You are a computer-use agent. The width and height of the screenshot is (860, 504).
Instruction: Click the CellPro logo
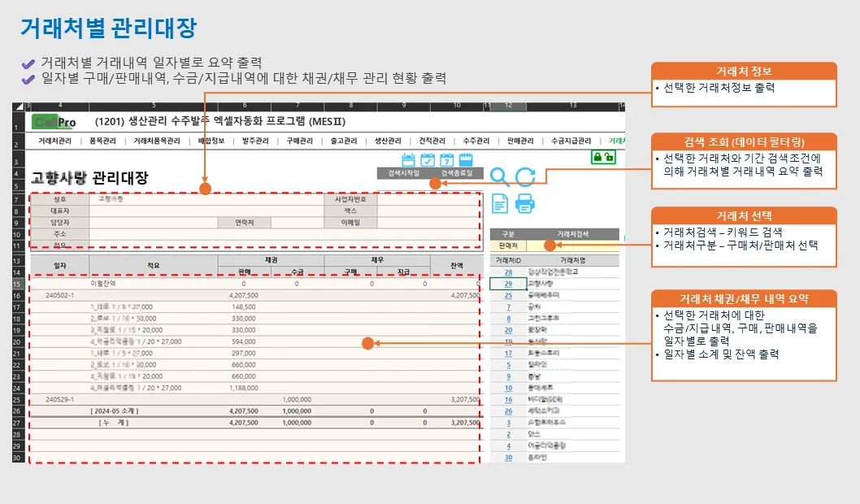click(54, 123)
